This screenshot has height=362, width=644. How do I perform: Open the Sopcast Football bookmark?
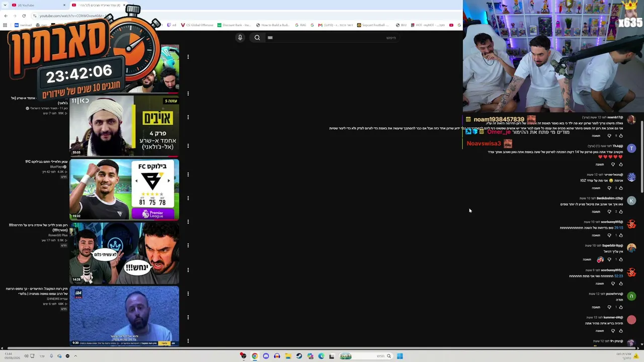coord(373,25)
